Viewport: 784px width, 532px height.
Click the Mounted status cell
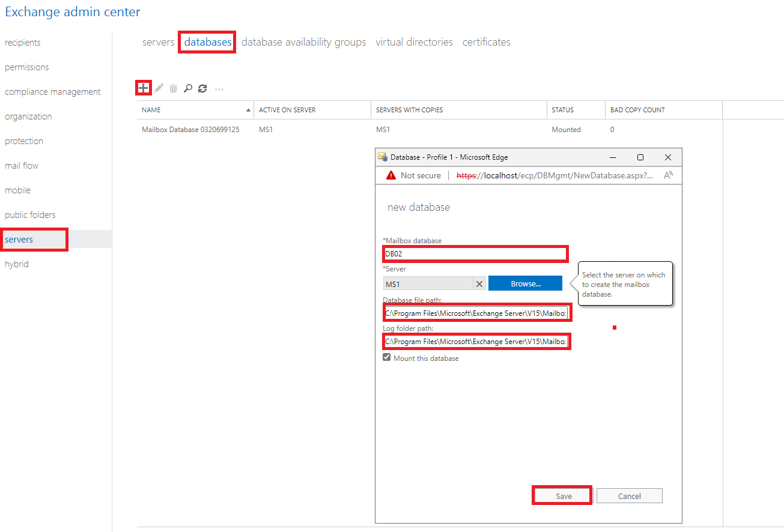coord(567,130)
